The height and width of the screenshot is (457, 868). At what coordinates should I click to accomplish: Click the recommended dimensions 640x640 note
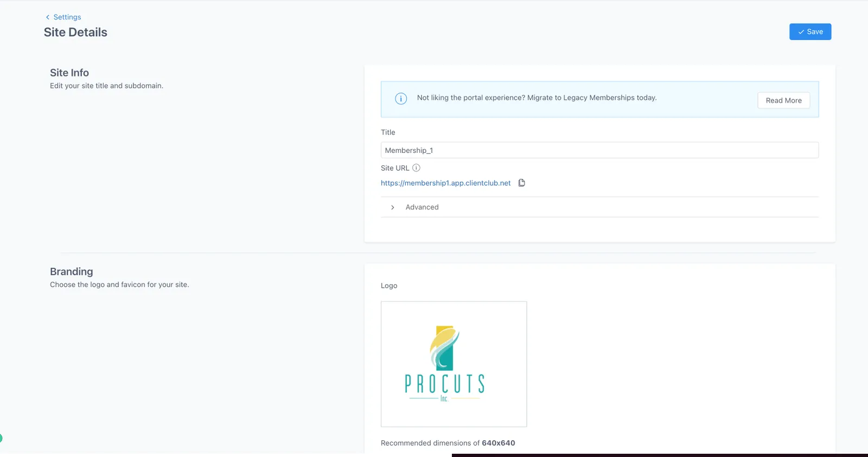coord(448,443)
